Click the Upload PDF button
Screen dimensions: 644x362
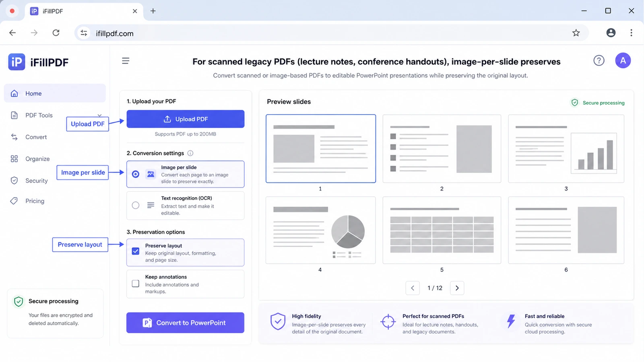click(186, 119)
